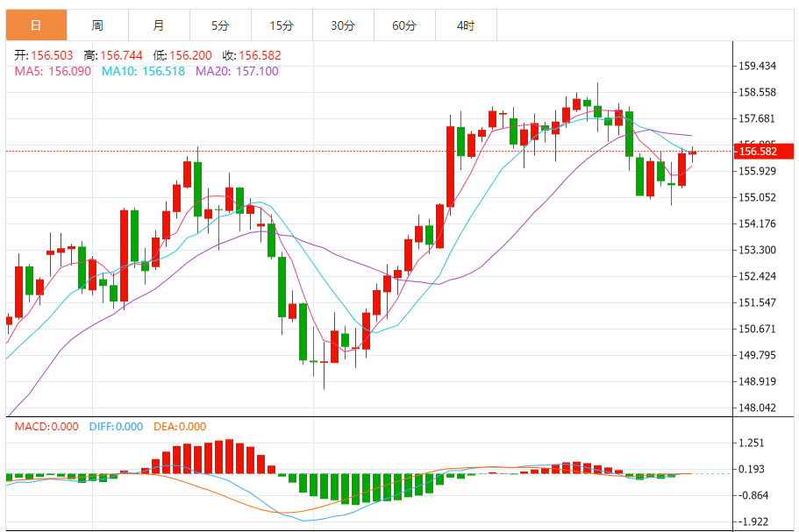The image size is (799, 532).
Task: Open the 60分 timeframe tab
Action: [404, 25]
